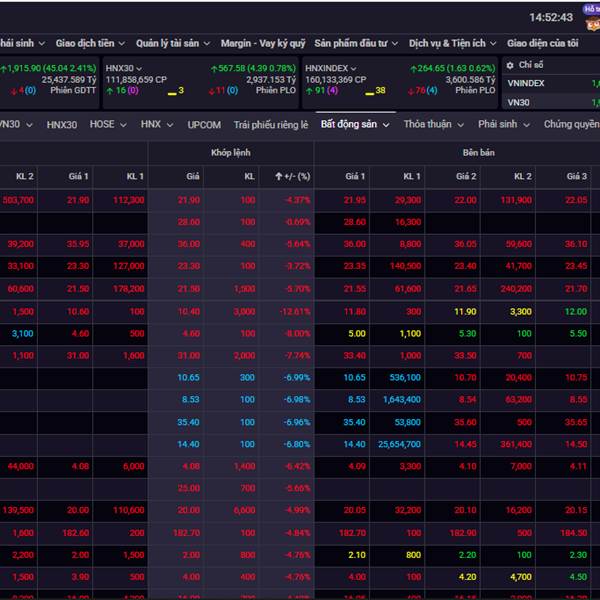Screen dimensions: 600x600
Task: Click the Chỉ số settings gear icon
Action: (510, 65)
